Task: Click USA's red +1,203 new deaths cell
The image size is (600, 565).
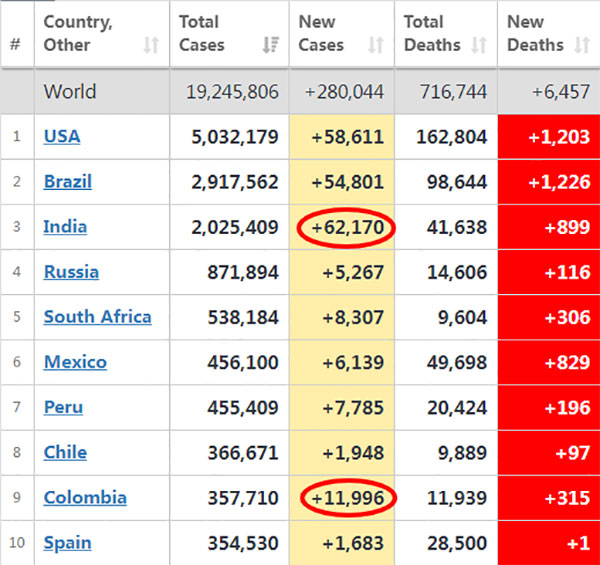Action: (549, 137)
